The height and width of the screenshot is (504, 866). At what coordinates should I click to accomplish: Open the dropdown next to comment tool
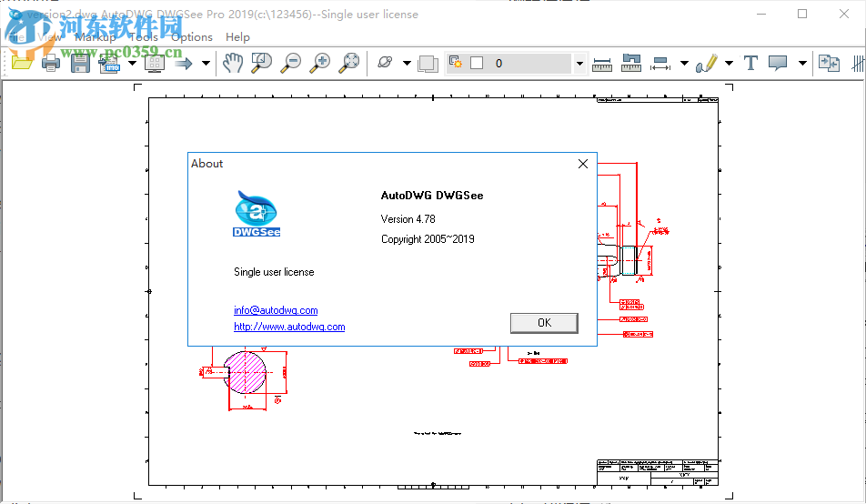click(x=802, y=63)
